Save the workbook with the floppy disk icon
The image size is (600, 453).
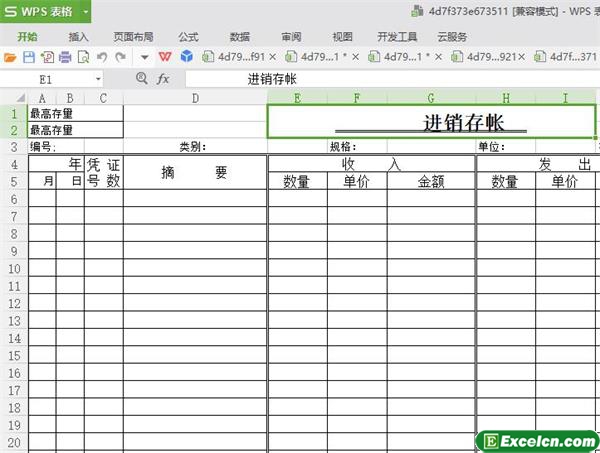point(29,57)
